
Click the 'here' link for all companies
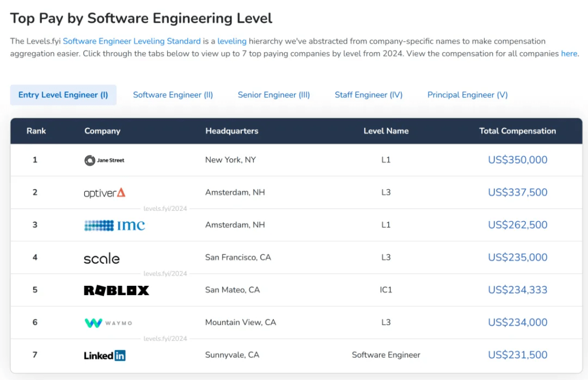point(569,53)
